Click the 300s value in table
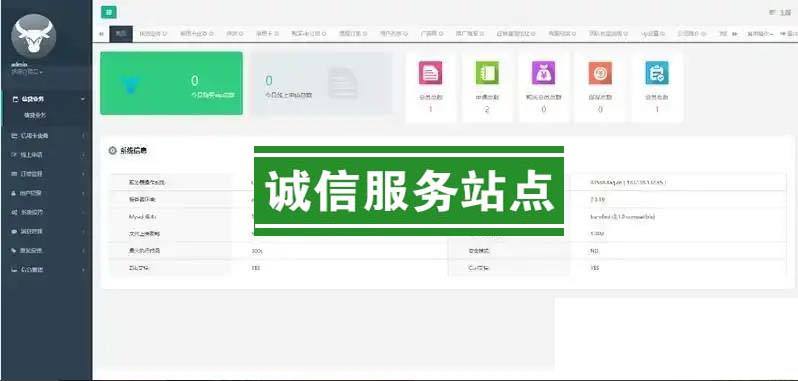Image resolution: width=798 pixels, height=381 pixels. 257,251
